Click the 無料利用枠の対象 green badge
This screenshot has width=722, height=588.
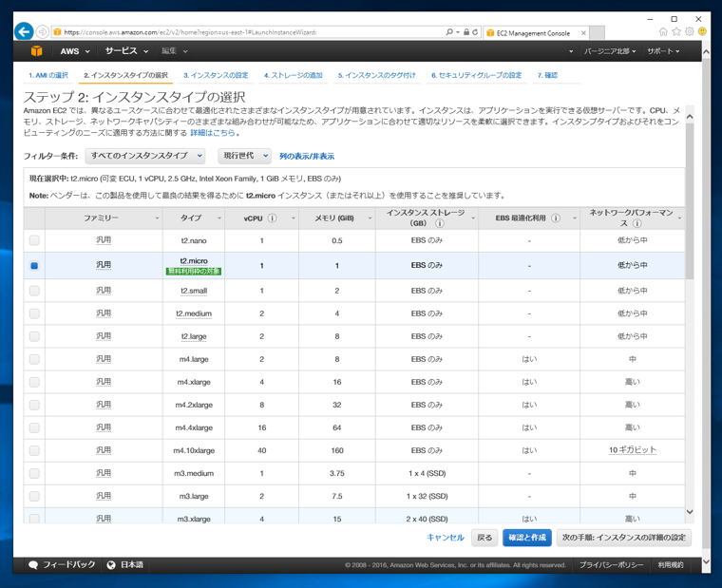click(x=194, y=272)
